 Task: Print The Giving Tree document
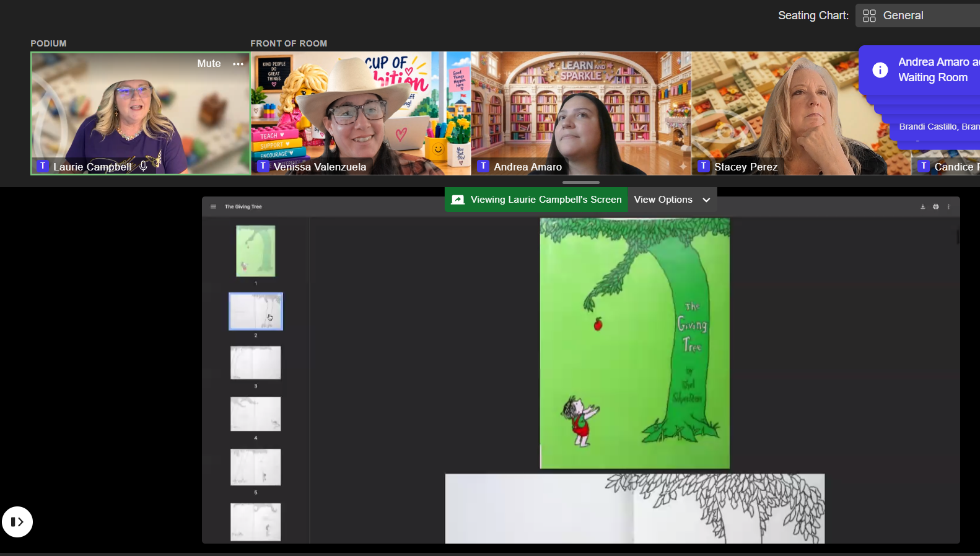point(935,206)
